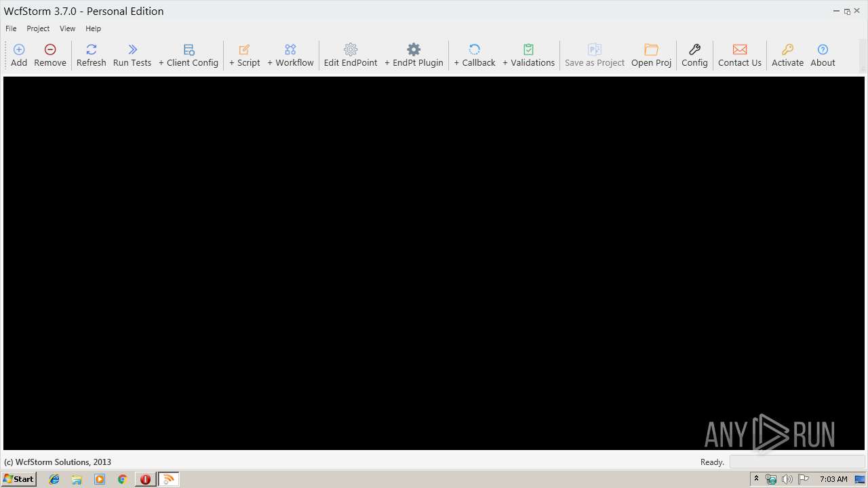
Task: Click the WcfStorm Solutions copyright text
Action: tap(58, 462)
